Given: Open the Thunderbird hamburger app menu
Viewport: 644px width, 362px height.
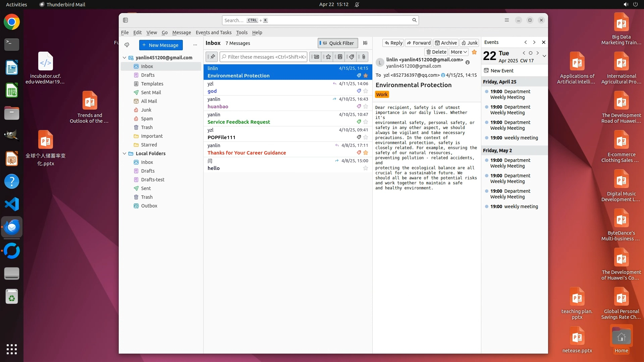Looking at the screenshot, I should point(506,20).
